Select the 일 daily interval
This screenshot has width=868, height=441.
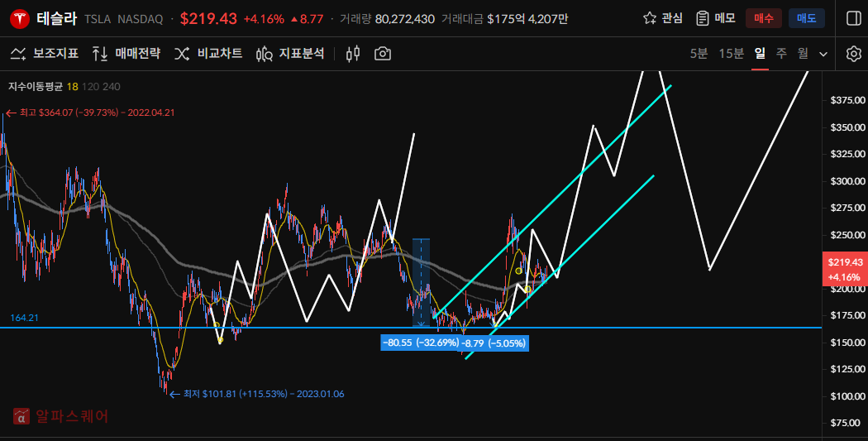tap(760, 54)
